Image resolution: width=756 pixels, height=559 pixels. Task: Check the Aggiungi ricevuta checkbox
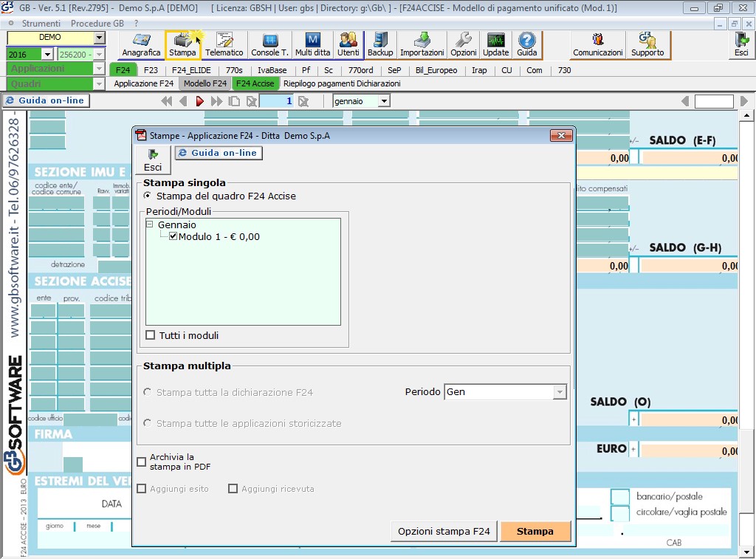[x=233, y=489]
